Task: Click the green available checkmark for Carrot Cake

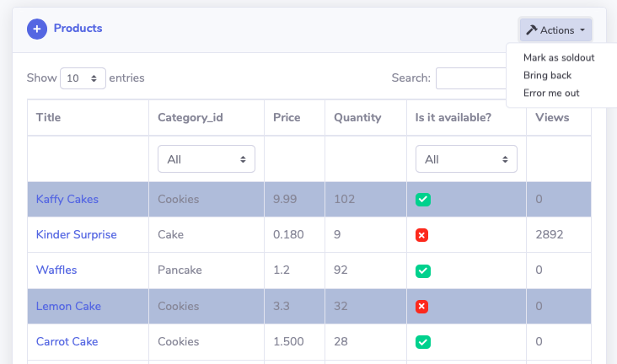Action: click(423, 342)
